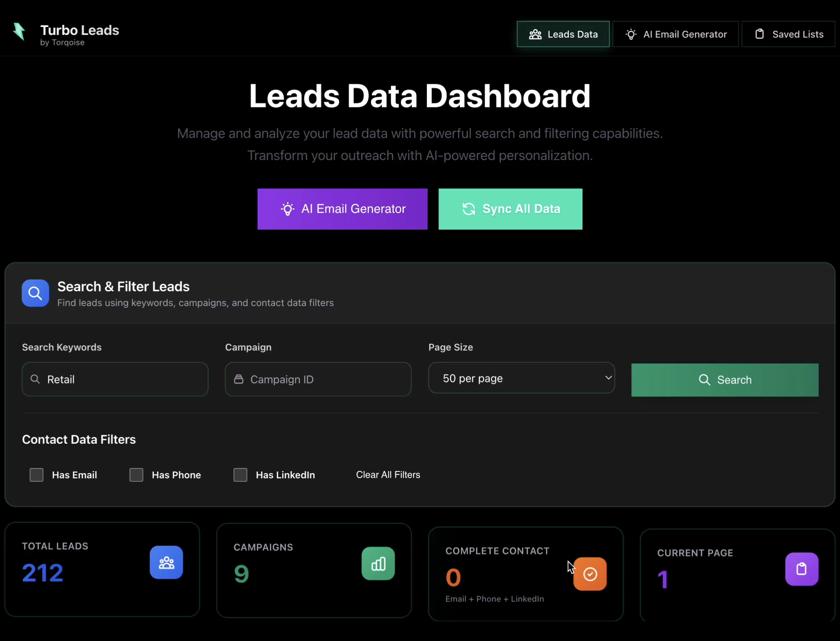This screenshot has height=641, width=840.
Task: Click the Turbo Leads lightning bolt logo
Action: (19, 32)
